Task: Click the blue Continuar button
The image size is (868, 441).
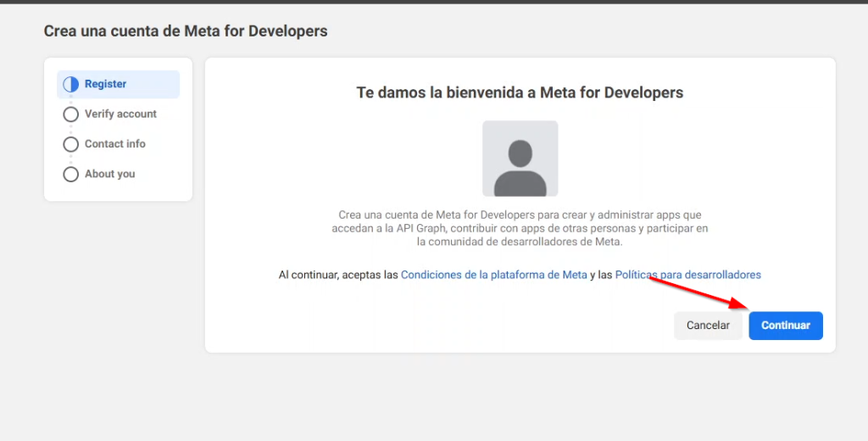Action: [x=786, y=326]
